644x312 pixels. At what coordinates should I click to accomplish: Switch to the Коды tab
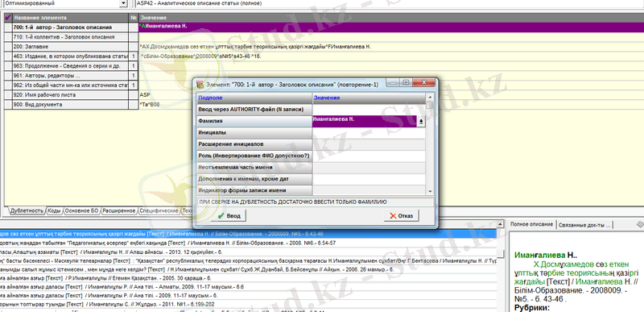coord(54,211)
